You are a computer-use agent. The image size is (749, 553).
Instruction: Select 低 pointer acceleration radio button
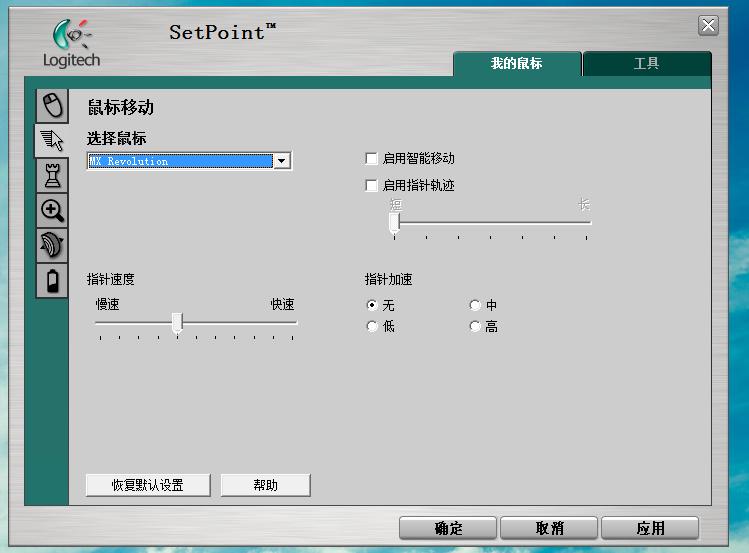coord(372,327)
